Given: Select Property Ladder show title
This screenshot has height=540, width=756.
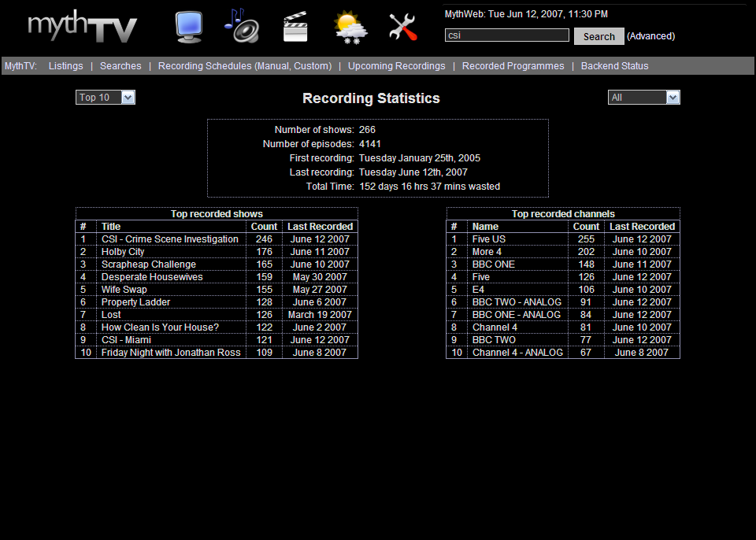Looking at the screenshot, I should [x=135, y=301].
